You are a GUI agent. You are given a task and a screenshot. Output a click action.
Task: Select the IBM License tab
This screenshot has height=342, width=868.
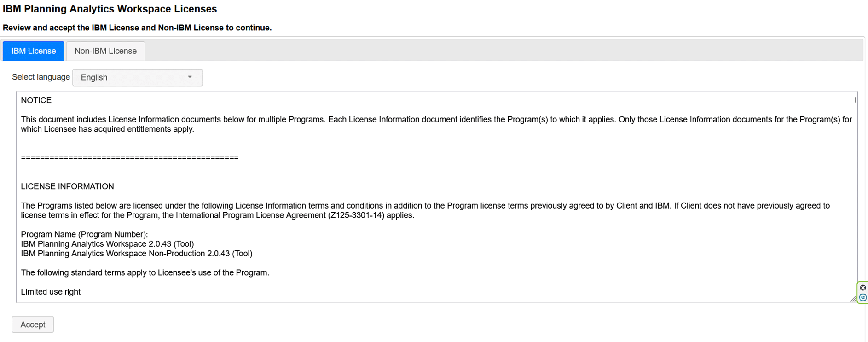(34, 51)
